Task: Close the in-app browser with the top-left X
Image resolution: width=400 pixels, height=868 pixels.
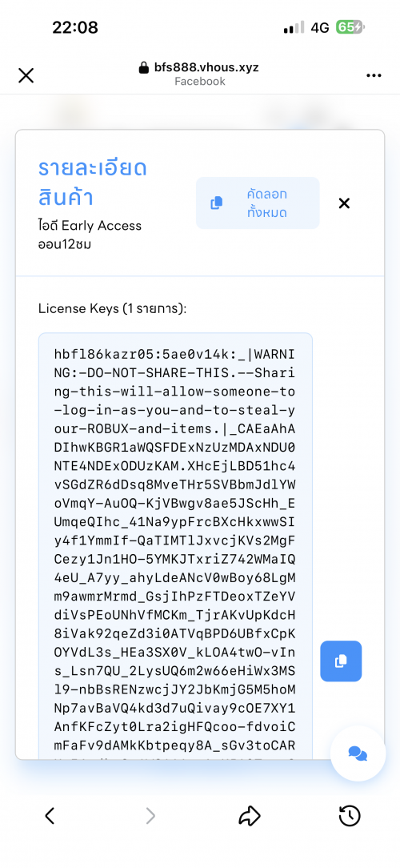Action: (26, 75)
